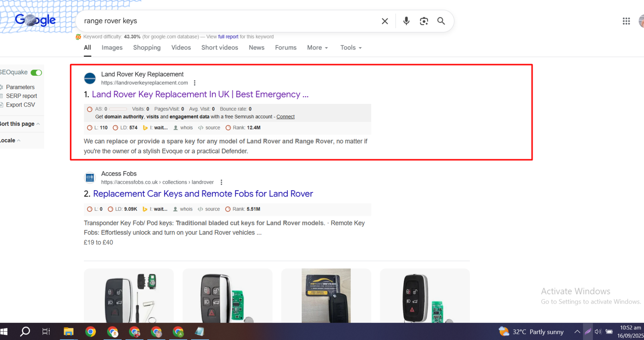The image size is (644, 340).
Task: Click the magnifier search submit icon
Action: [441, 21]
